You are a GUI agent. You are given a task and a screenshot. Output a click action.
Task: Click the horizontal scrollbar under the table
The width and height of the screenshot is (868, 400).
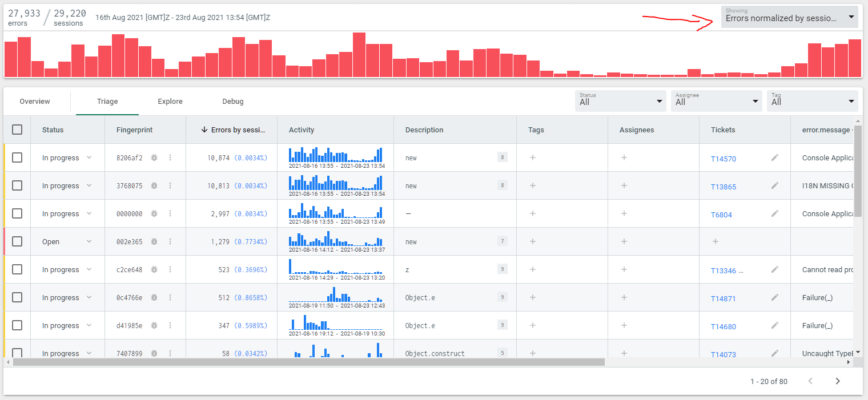(x=308, y=362)
